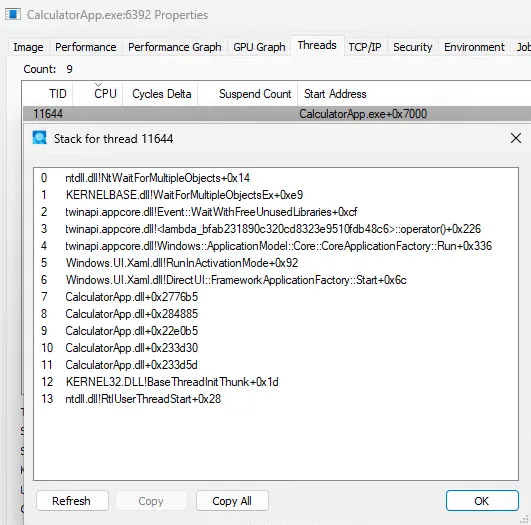This screenshot has height=525, width=531.
Task: Select frame KERNELBASE.dll!WaitForMultipleObjectsEx+0xe9
Action: 276,195
